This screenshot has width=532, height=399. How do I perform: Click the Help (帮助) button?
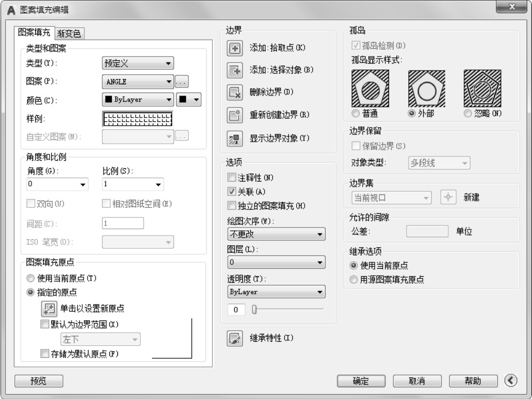point(473,381)
